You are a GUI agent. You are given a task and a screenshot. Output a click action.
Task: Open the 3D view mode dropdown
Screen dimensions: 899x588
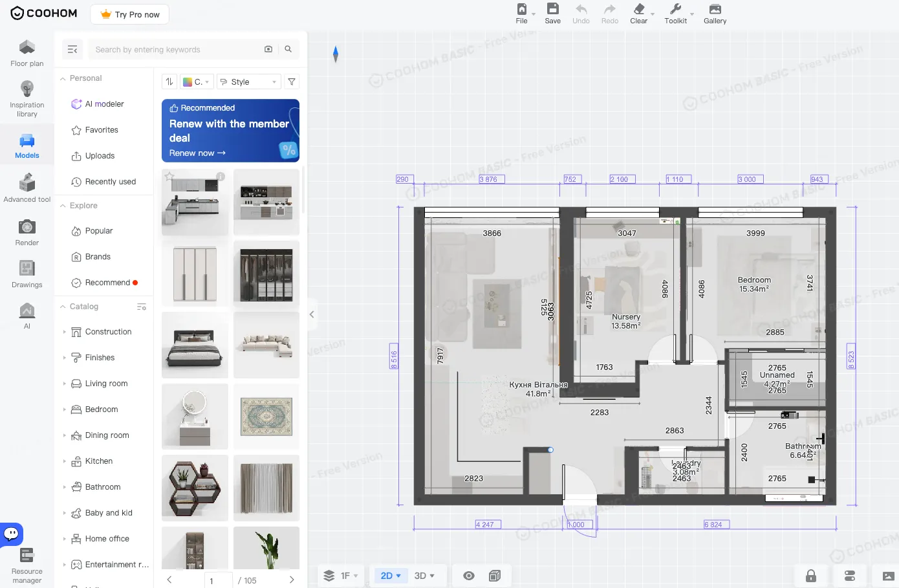(424, 576)
